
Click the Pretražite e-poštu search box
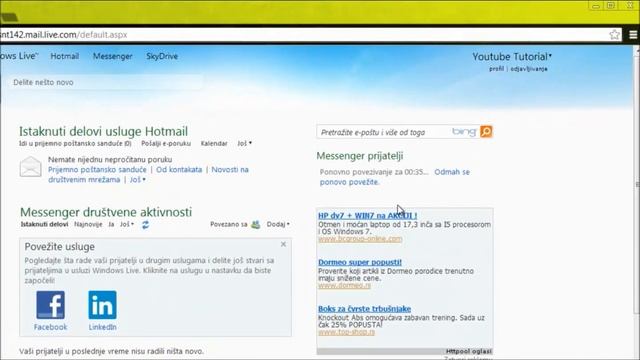point(384,132)
